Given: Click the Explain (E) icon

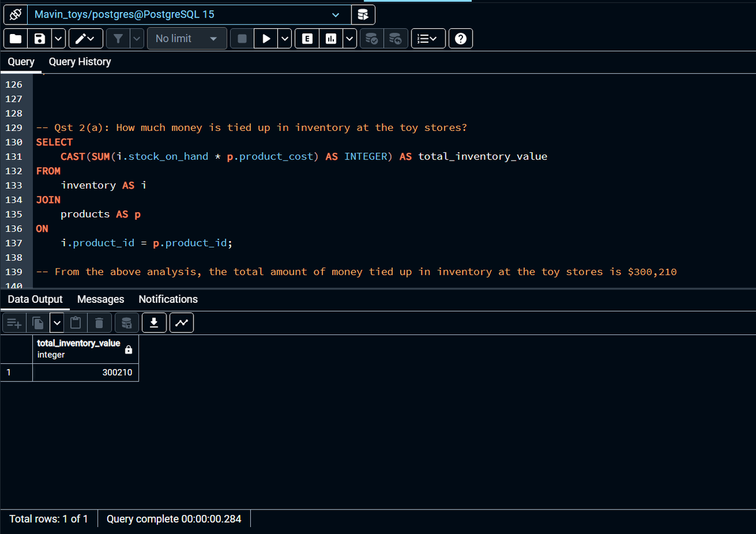Looking at the screenshot, I should (x=307, y=39).
